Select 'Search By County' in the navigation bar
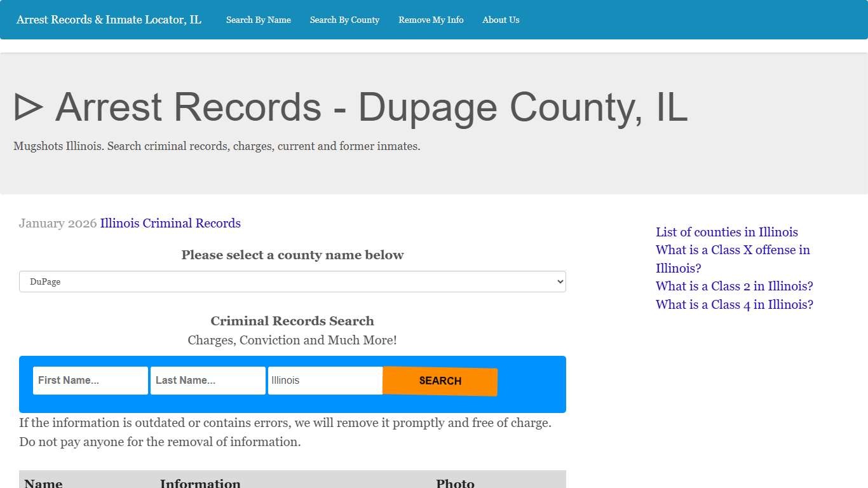868x488 pixels. [x=344, y=20]
